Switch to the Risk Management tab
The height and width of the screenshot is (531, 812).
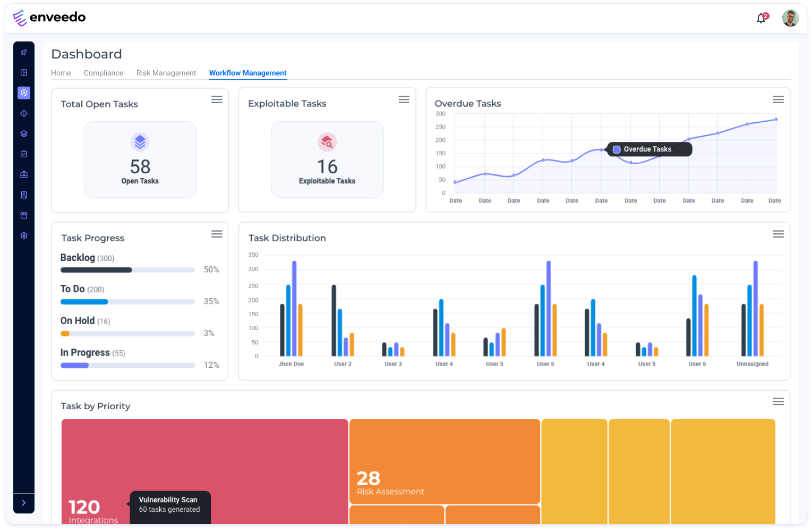(x=166, y=73)
